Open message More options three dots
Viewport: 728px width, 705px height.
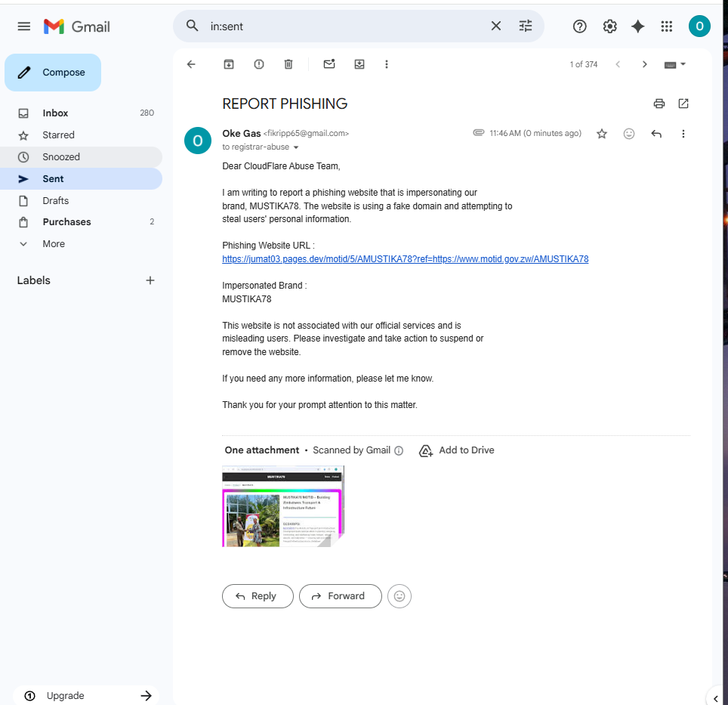click(683, 134)
